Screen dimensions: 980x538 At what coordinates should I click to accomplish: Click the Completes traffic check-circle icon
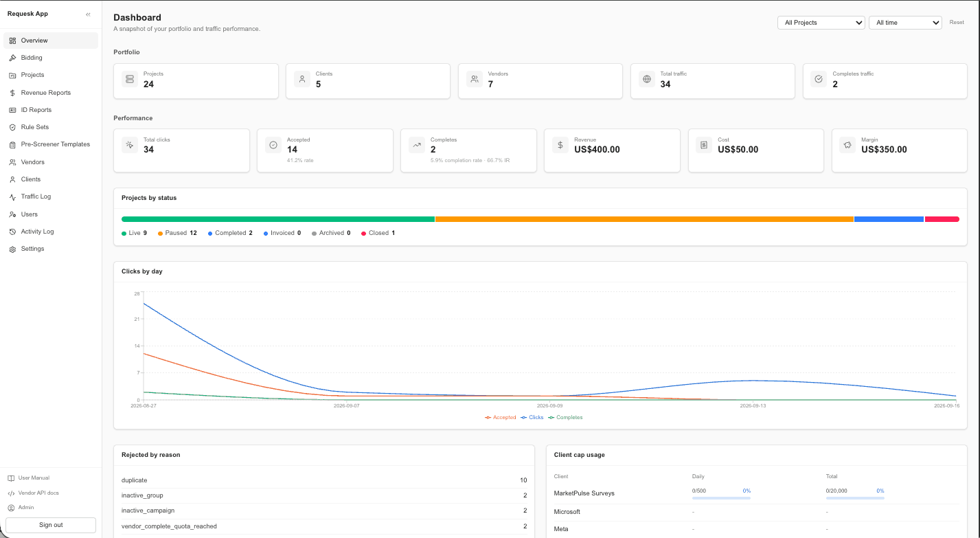point(819,79)
